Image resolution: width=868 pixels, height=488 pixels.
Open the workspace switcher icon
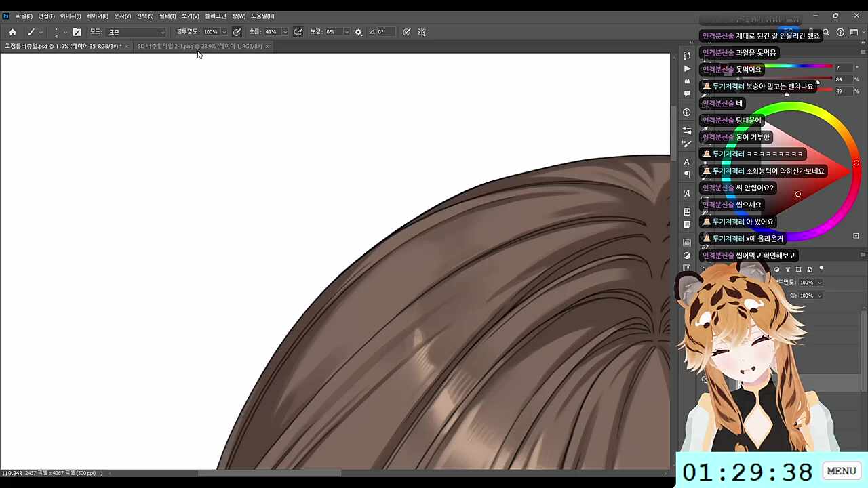[854, 32]
